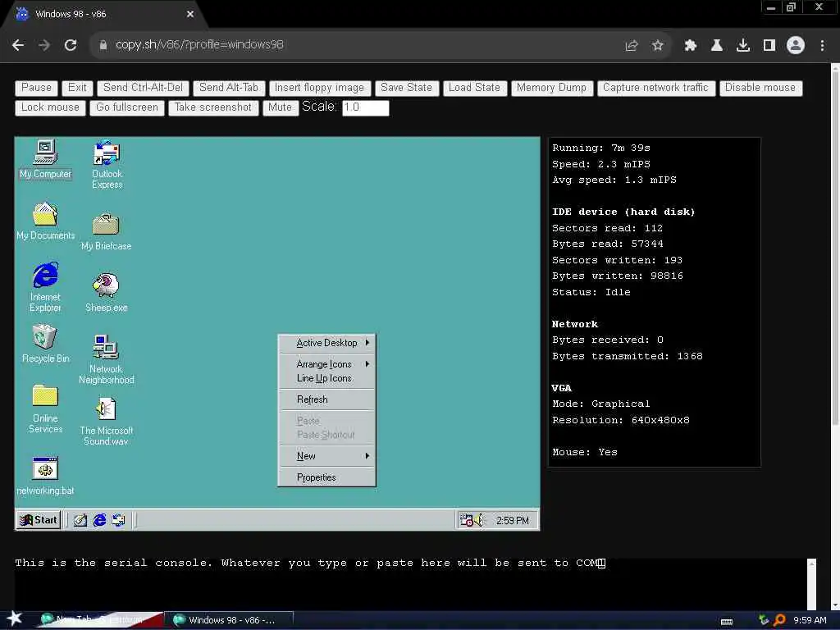840x630 pixels.
Task: Open the Windows 98 Start menu
Action: coord(39,520)
